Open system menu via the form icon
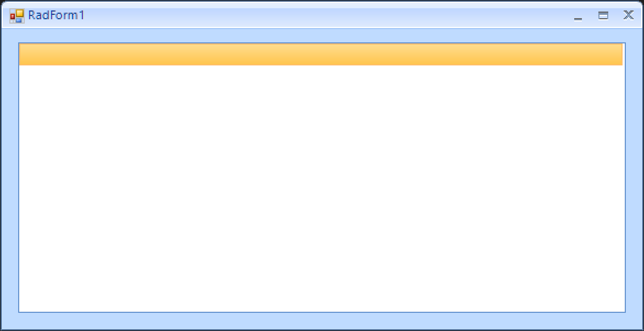Viewport: 644px width, 331px height. point(17,16)
